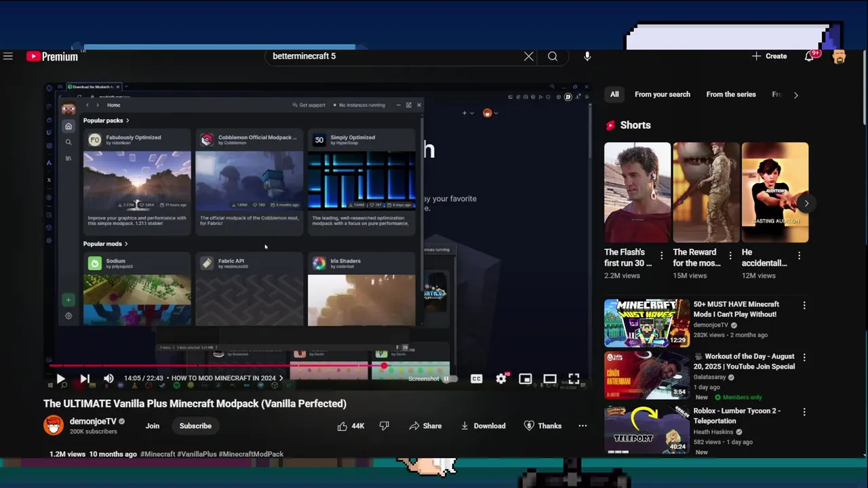Open The Reward for the mos... short thumbnail
Image resolution: width=868 pixels, height=488 pixels.
pos(706,192)
